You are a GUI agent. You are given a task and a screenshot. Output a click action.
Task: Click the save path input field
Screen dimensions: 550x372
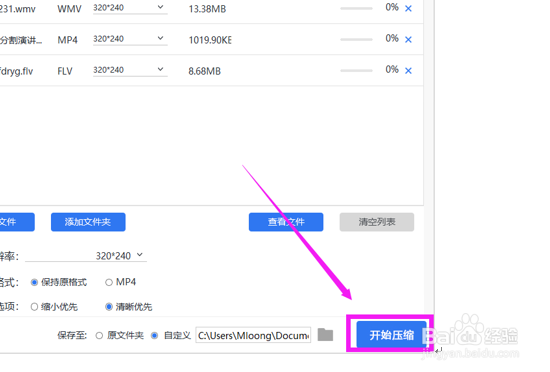[x=253, y=335]
